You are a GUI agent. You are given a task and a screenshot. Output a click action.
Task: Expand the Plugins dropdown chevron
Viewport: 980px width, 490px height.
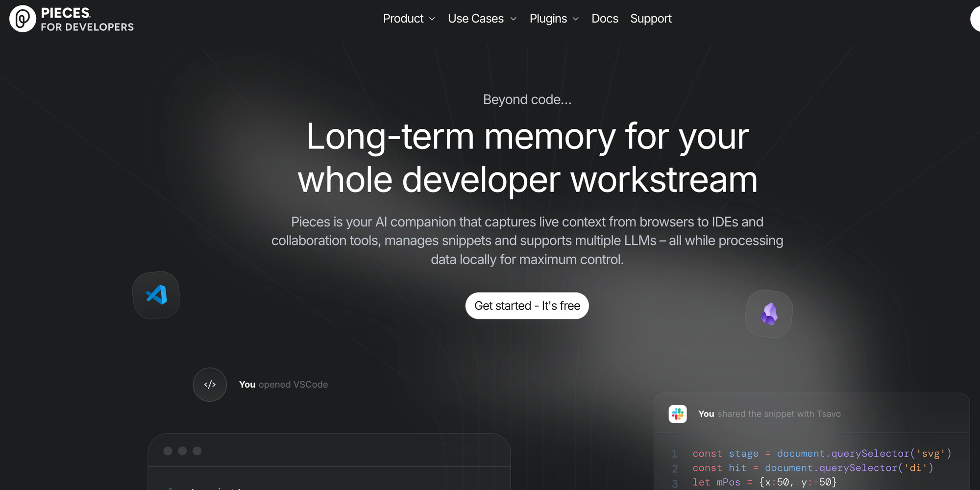[x=576, y=19]
